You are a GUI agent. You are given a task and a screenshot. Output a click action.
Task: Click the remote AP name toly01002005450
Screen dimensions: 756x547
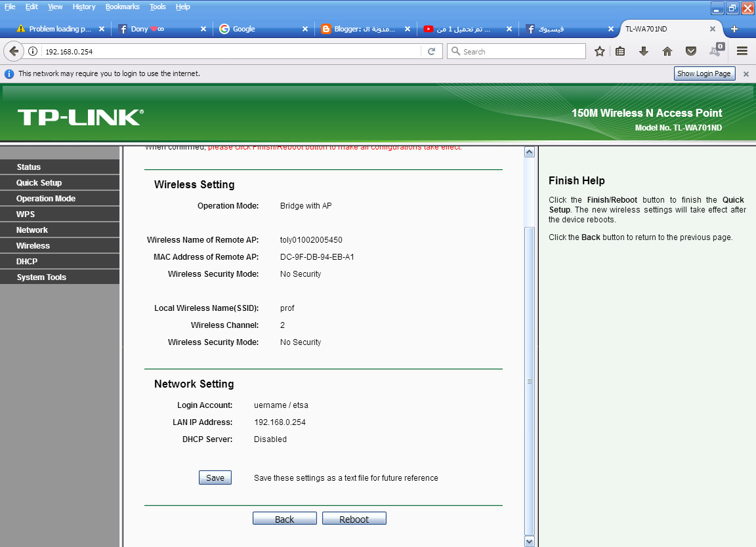(311, 240)
